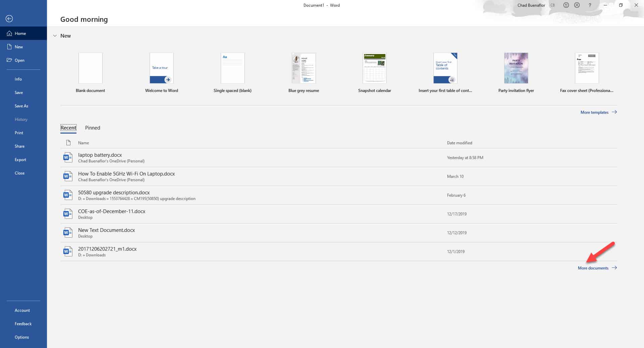Viewport: 644px width, 348px height.
Task: Choose Save As in the sidebar
Action: coord(23,106)
